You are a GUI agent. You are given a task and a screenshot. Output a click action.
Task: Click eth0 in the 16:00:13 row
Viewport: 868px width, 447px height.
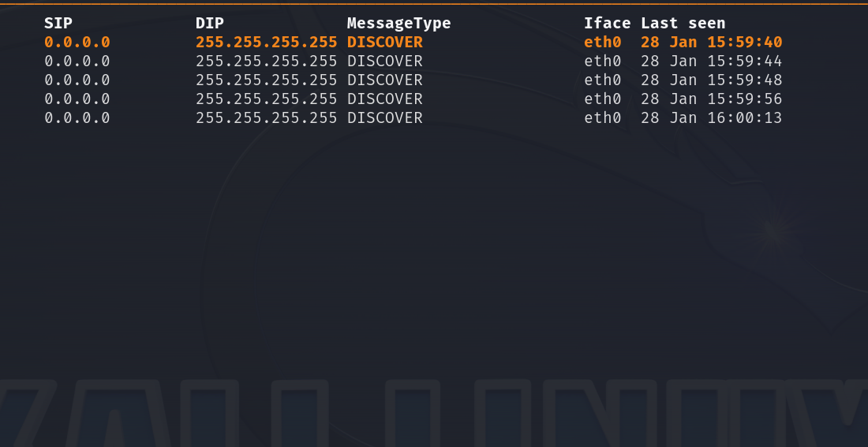(x=602, y=118)
